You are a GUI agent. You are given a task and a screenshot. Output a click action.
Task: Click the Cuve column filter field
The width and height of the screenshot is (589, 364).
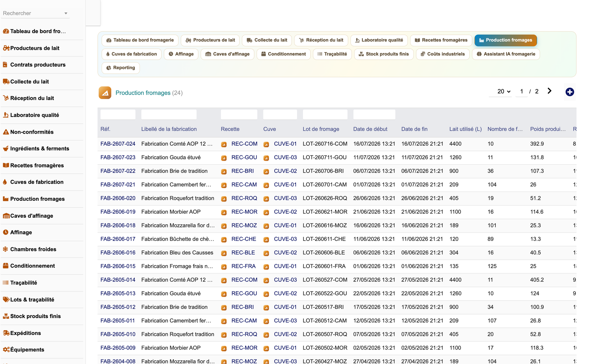tap(280, 115)
